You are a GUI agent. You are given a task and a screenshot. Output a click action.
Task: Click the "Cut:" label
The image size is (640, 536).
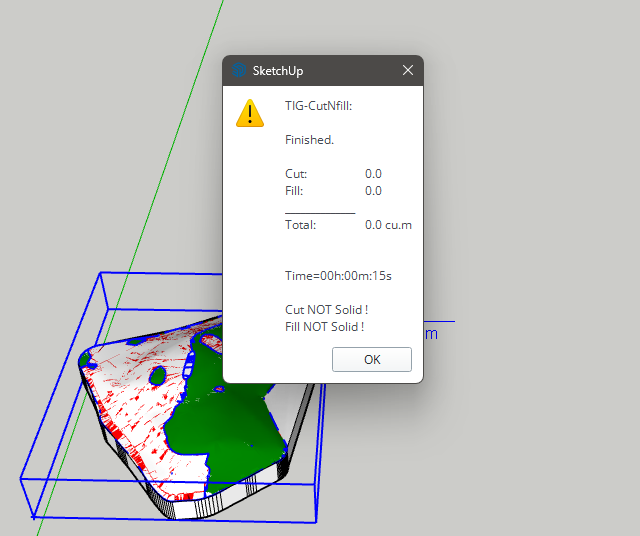tap(296, 173)
